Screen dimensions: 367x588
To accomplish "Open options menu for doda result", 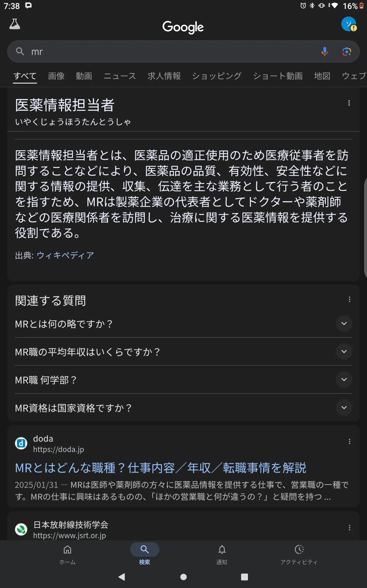I will point(349,441).
